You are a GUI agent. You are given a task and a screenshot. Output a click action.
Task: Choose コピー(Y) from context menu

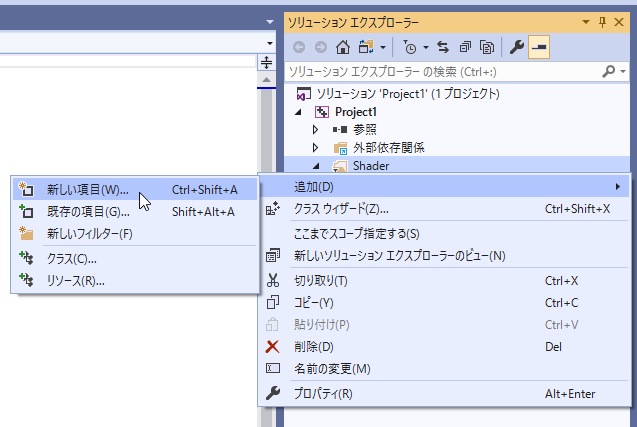click(444, 303)
